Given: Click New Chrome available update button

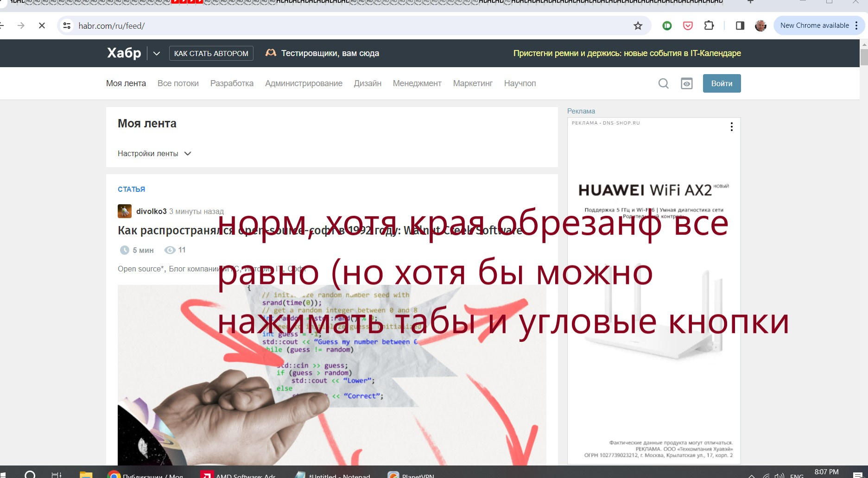Looking at the screenshot, I should click(814, 26).
